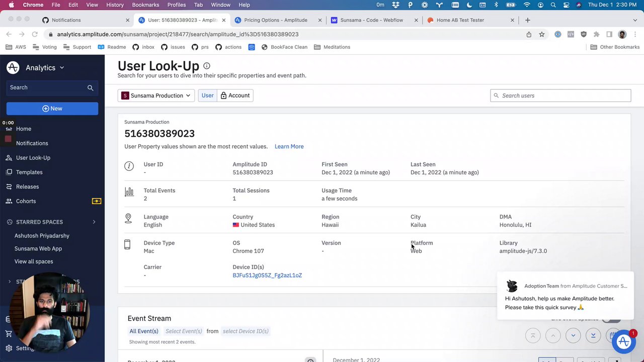This screenshot has width=644, height=362.
Task: Click the next event down-arrow button
Action: pos(573,335)
